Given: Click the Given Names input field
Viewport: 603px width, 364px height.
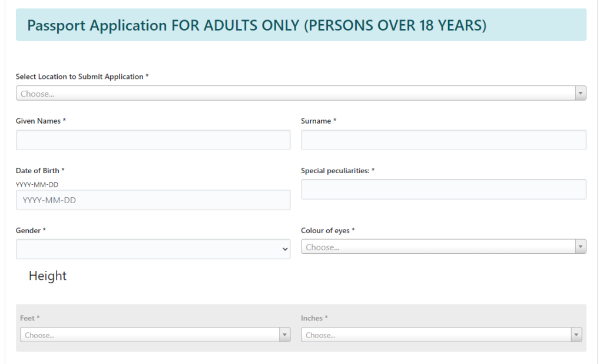Looking at the screenshot, I should click(153, 140).
